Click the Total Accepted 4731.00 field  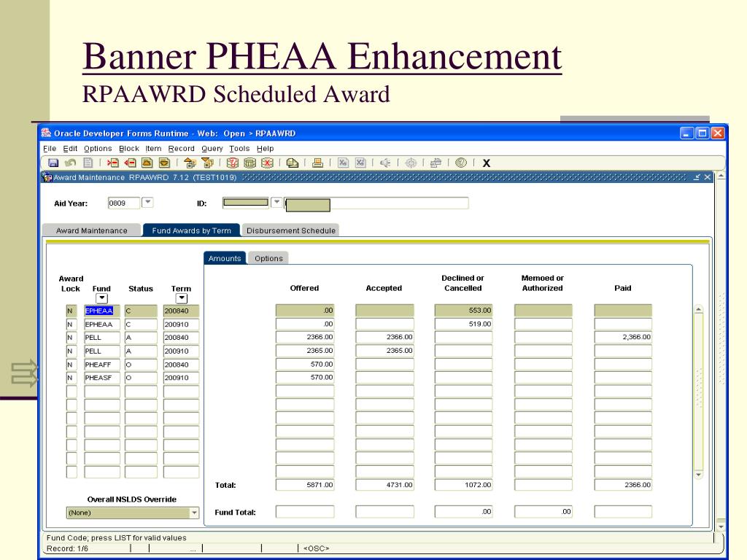[x=384, y=485]
